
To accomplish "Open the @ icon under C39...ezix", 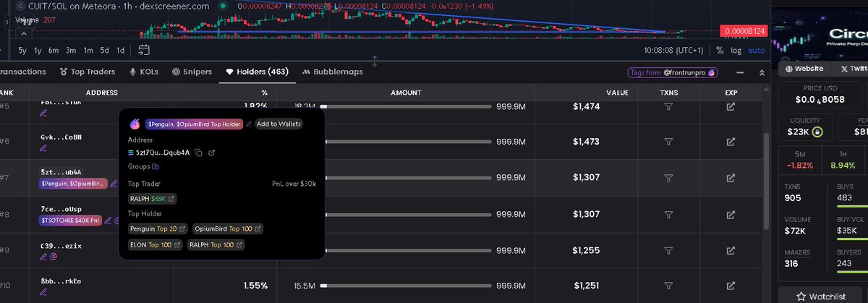I will click(54, 256).
